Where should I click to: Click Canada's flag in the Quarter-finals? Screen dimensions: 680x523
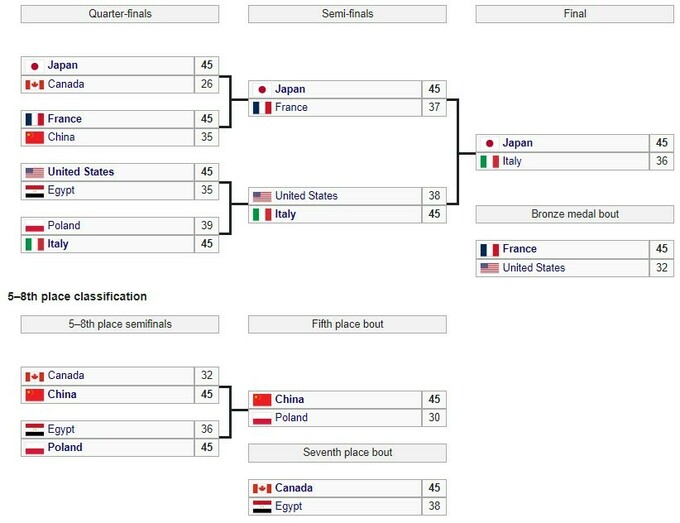(34, 83)
